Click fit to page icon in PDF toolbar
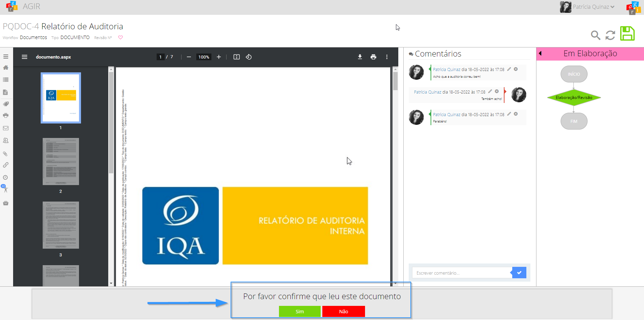644x320 pixels. point(237,57)
